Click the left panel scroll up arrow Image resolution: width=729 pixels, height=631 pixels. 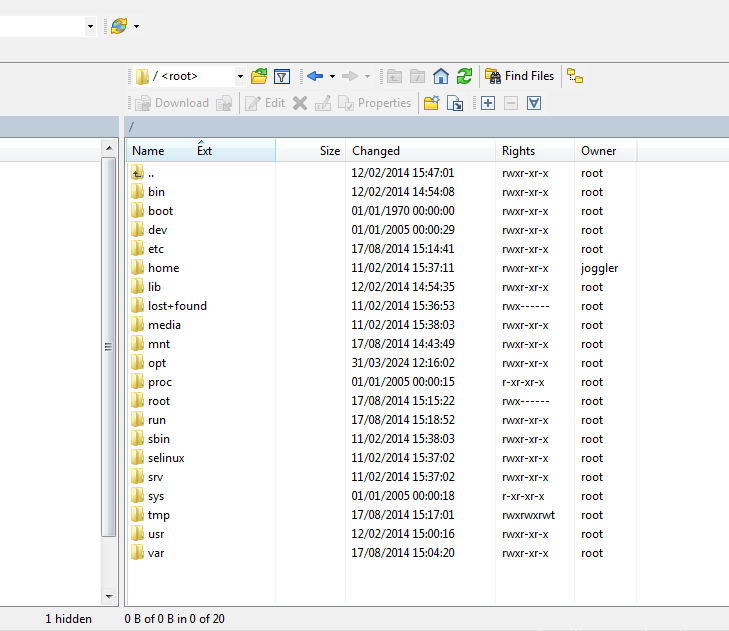[x=109, y=149]
